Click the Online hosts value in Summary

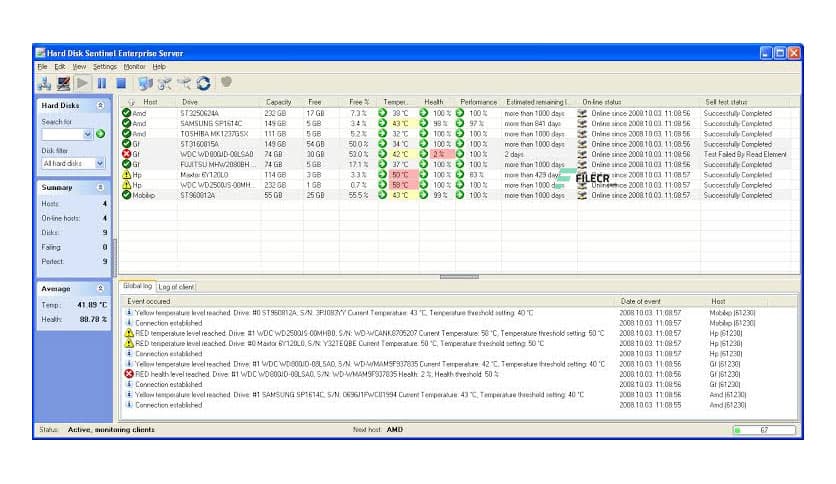click(104, 218)
